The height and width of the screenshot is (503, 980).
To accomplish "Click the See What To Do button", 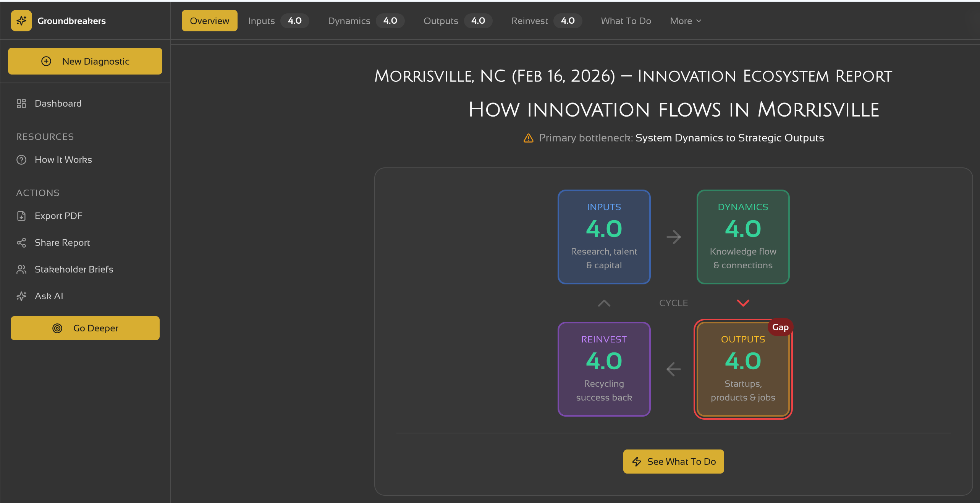I will 673,461.
